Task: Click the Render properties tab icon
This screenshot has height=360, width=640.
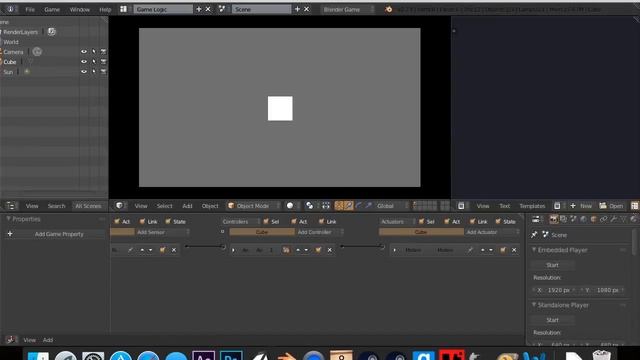Action: point(553,219)
